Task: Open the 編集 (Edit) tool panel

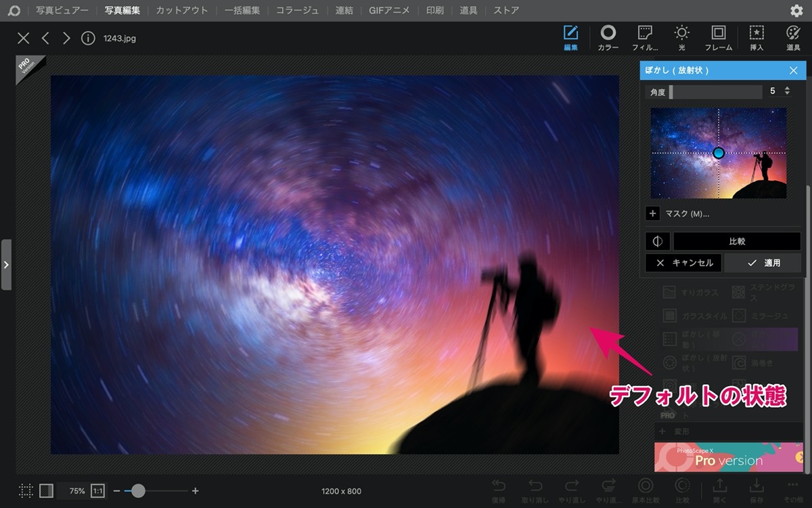Action: (571, 38)
